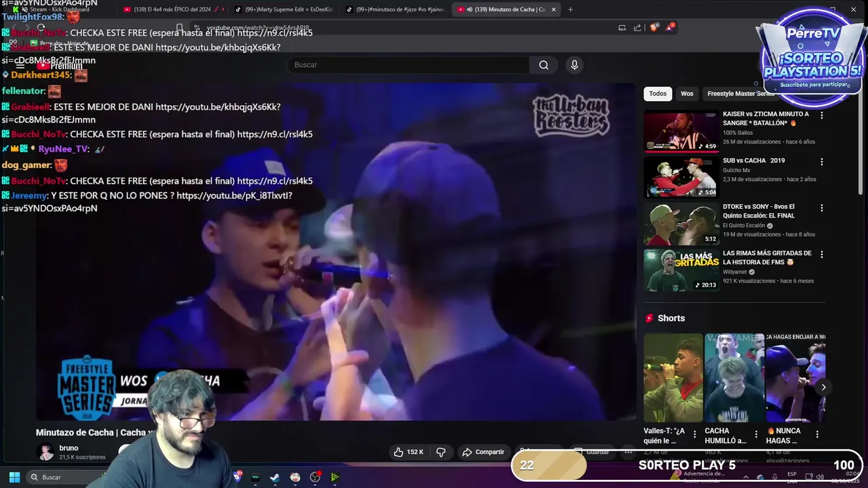868x488 pixels.
Task: Open the Valles-T short thumbnail
Action: coord(673,378)
